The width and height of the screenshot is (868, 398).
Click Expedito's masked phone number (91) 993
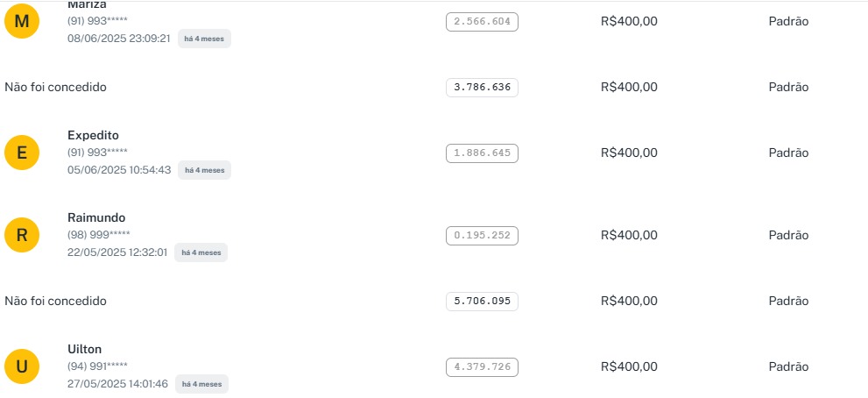point(97,153)
